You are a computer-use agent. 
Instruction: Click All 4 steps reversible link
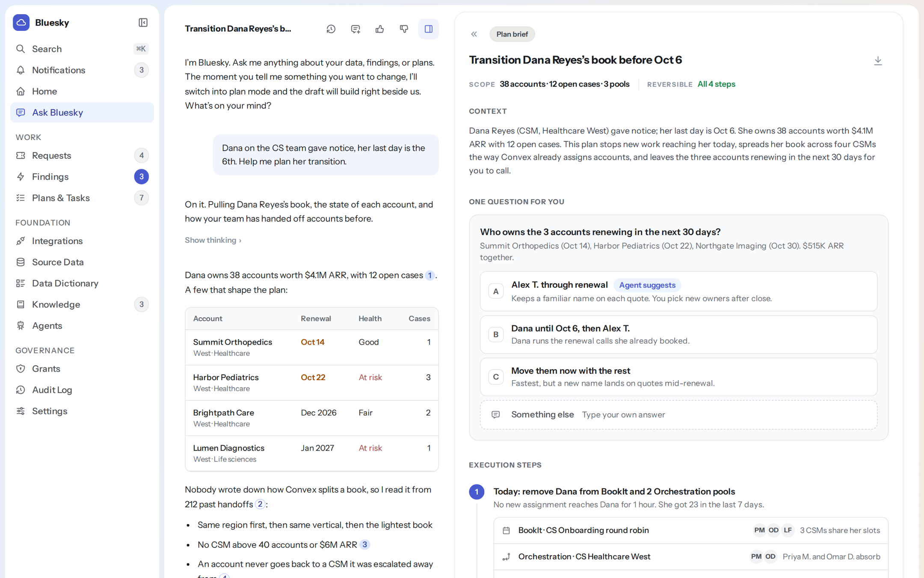[716, 84]
